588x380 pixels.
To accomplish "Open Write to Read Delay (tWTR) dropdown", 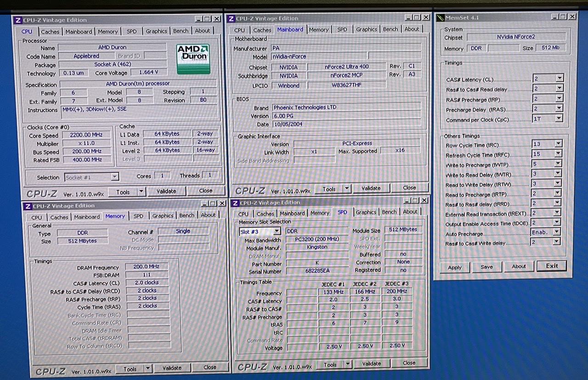I will click(558, 174).
